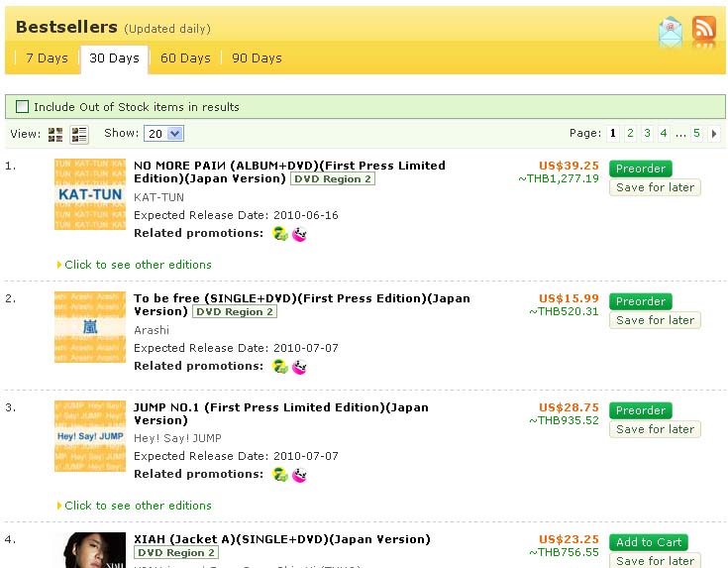Open the Show 20 items dropdown
Screen dimensions: 728x568
[163, 134]
